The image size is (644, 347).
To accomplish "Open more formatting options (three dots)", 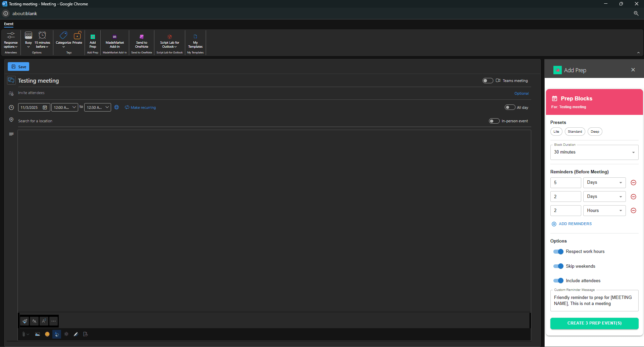I will [54, 321].
